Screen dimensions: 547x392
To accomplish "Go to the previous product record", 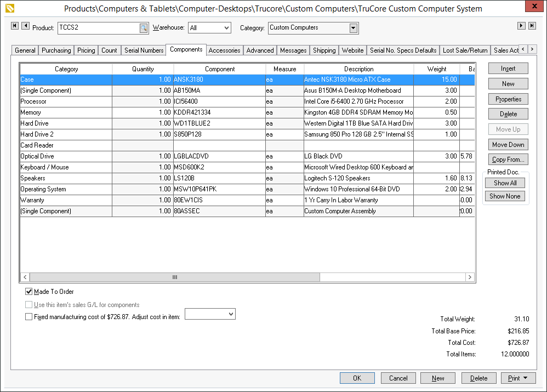I will [25, 26].
